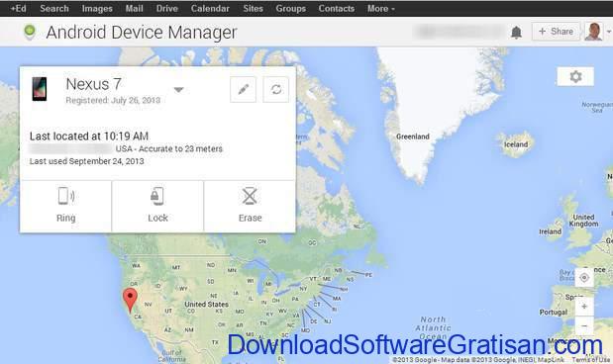Click the Share button
This screenshot has width=613, height=364.
[x=556, y=32]
